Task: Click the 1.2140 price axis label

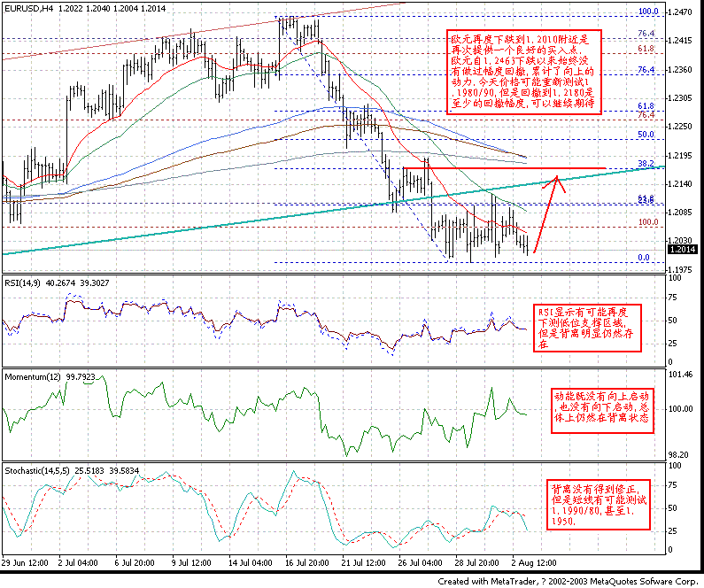Action: click(x=679, y=184)
